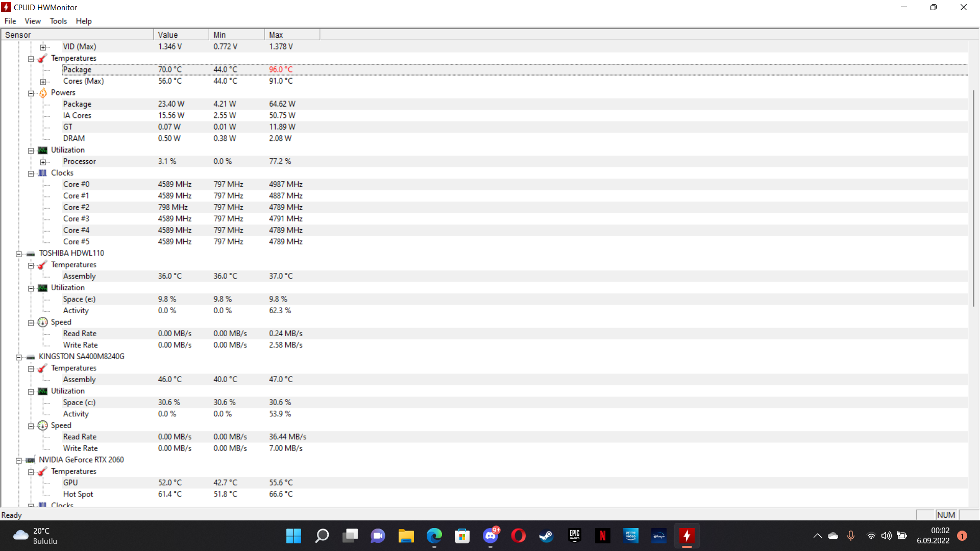Click the CPU Temperatures thermometer icon

click(x=43, y=58)
